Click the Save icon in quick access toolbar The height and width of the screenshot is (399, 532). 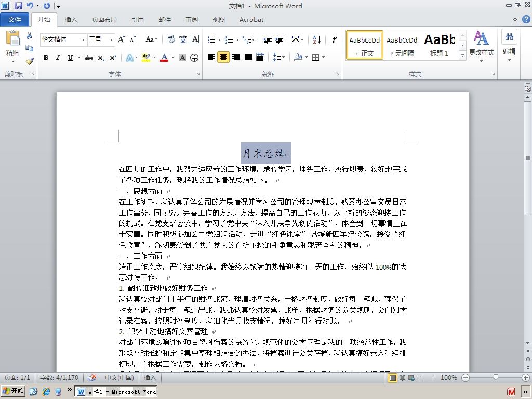coord(18,5)
